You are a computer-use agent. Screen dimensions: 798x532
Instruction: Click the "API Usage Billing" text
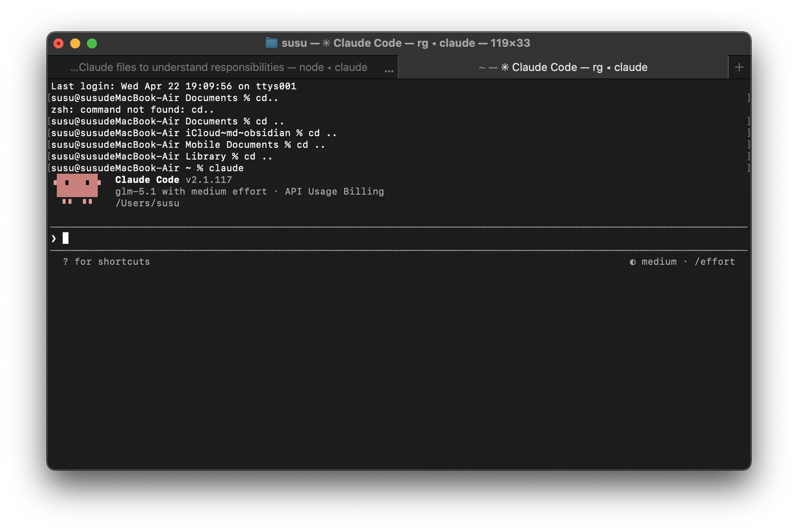334,191
